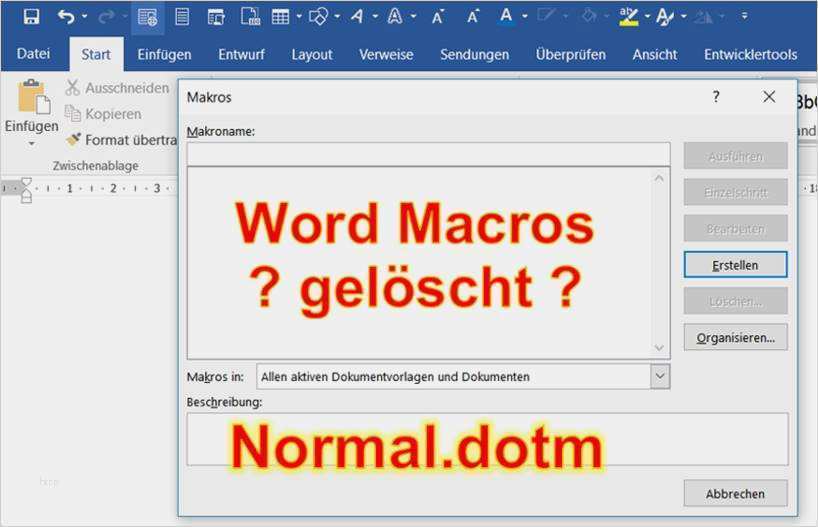The image size is (818, 527).
Task: Click the plain document page icon in toolbar
Action: coord(182,17)
